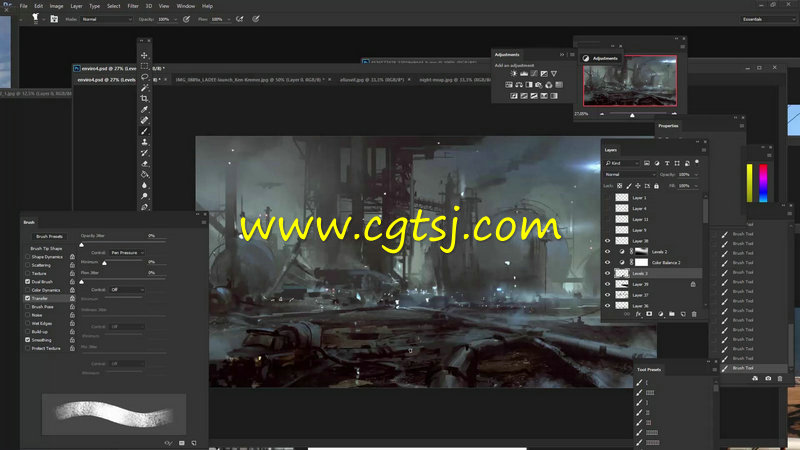Select the Magic Wand tool

tap(144, 88)
